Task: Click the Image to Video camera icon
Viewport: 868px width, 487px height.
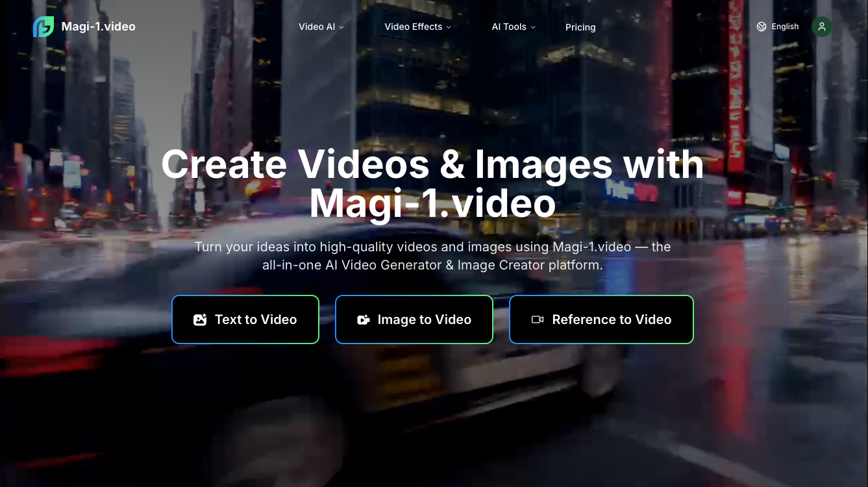Action: pyautogui.click(x=364, y=319)
